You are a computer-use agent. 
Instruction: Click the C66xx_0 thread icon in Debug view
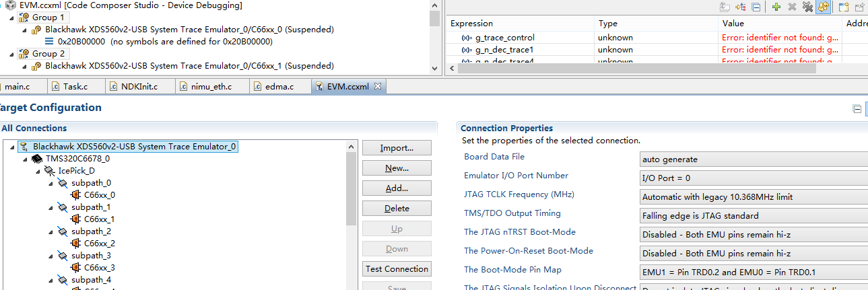coord(36,30)
